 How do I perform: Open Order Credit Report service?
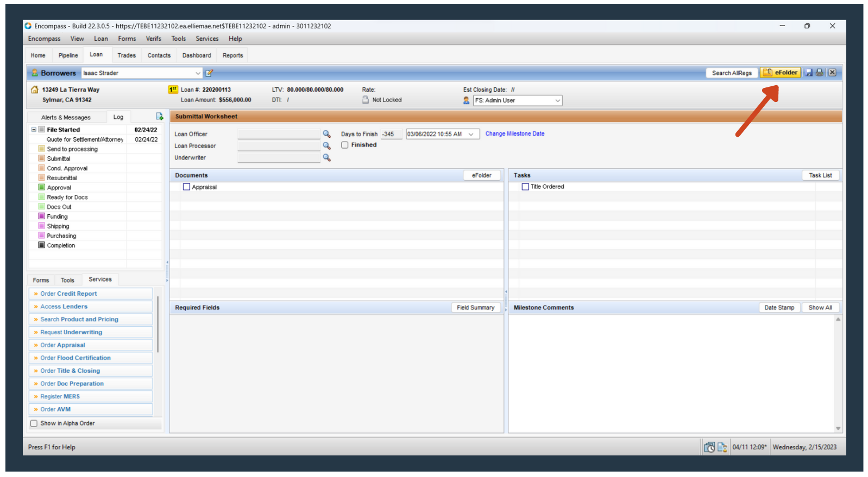[91, 294]
